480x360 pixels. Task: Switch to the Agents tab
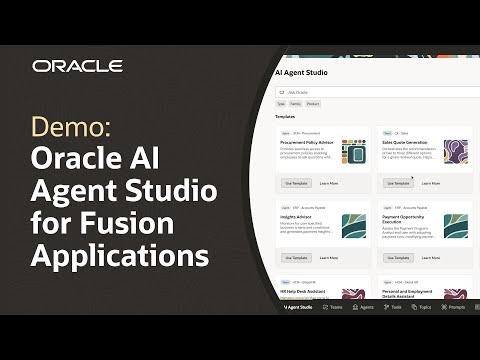point(363,307)
